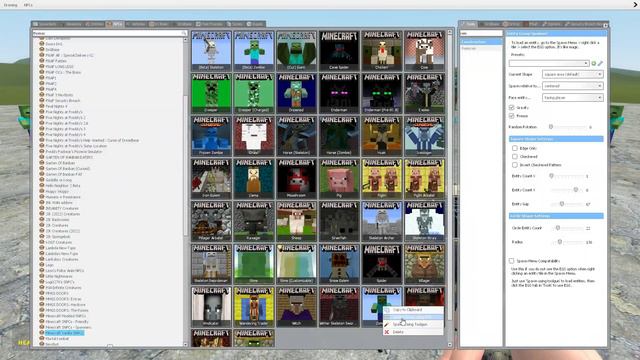Open the Current Shape dropdown
The image size is (640, 360).
[x=573, y=74]
